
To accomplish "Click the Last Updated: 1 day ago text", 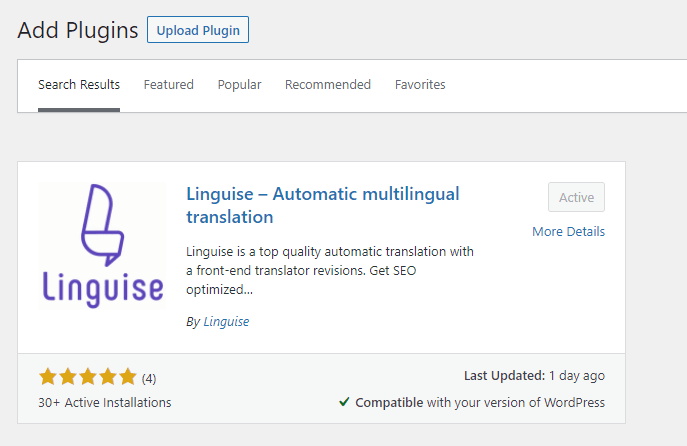I will coord(535,376).
